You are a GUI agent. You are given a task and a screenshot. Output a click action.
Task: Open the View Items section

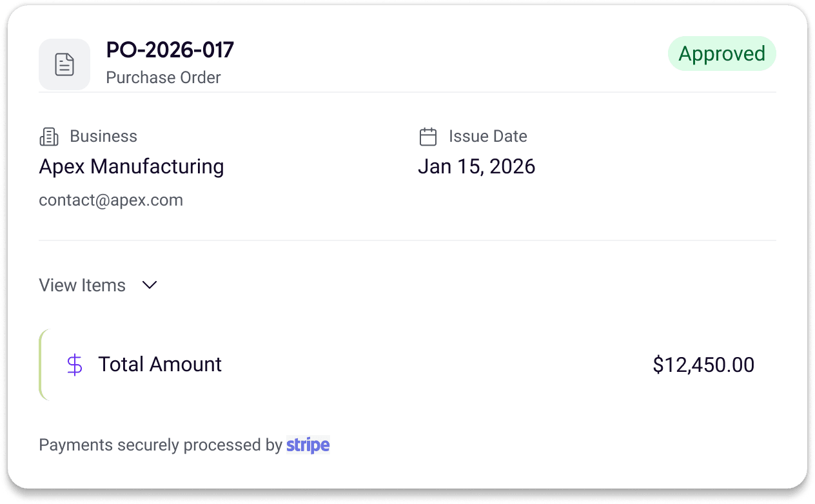click(x=83, y=285)
